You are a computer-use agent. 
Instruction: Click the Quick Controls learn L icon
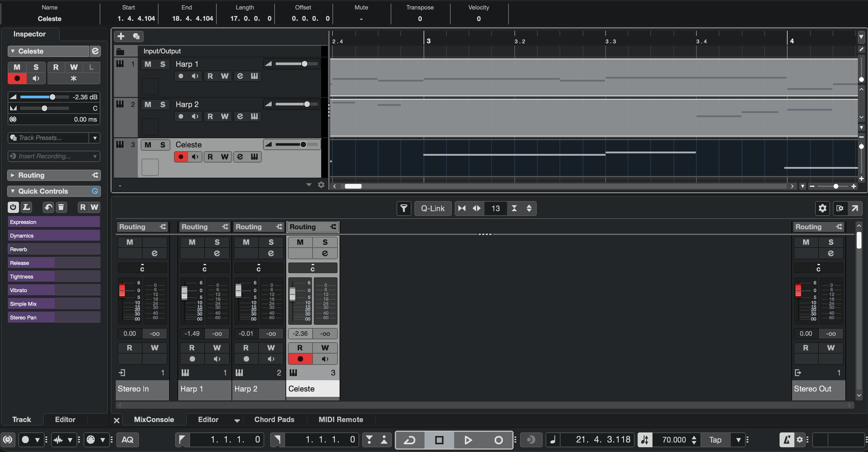tap(26, 207)
